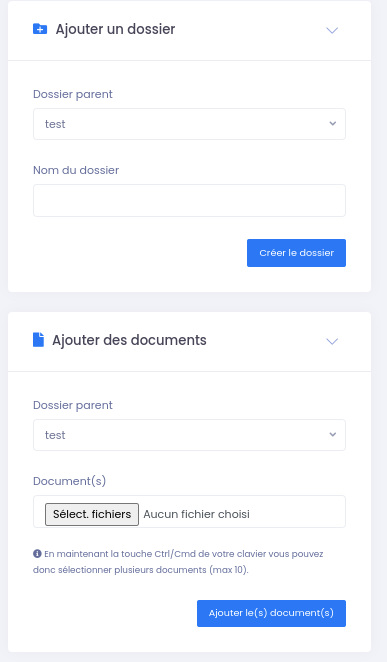Image resolution: width=387 pixels, height=662 pixels.
Task: Click the info icon before the Ctrl/Cmd hint
Action: tap(37, 553)
